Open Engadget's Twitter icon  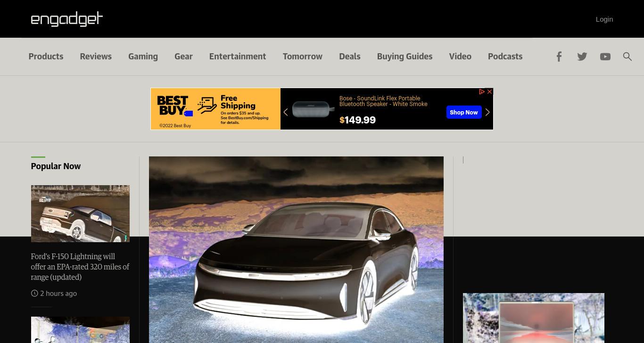582,57
